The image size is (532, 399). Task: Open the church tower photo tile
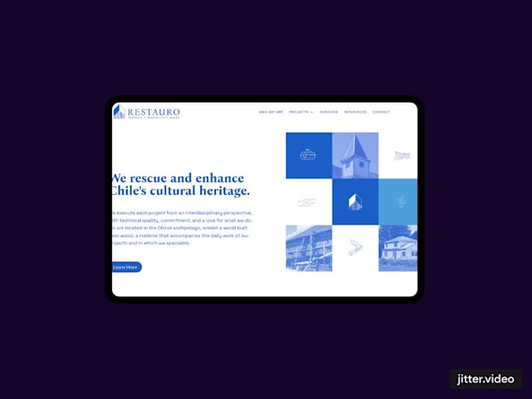(355, 156)
